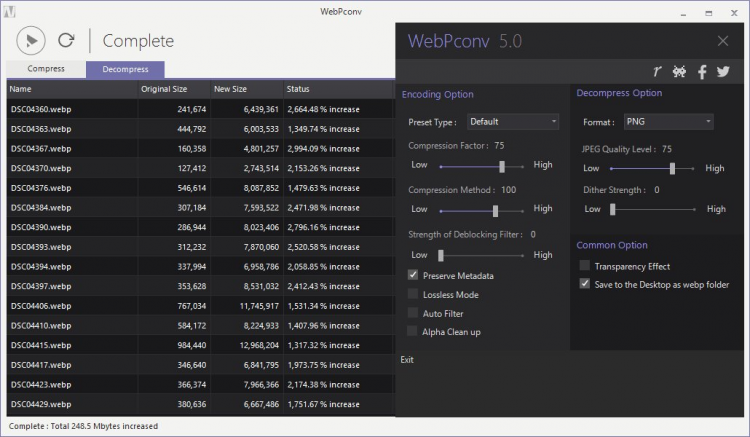Select row DSC04393.webp
This screenshot has width=750, height=437.
(201, 247)
